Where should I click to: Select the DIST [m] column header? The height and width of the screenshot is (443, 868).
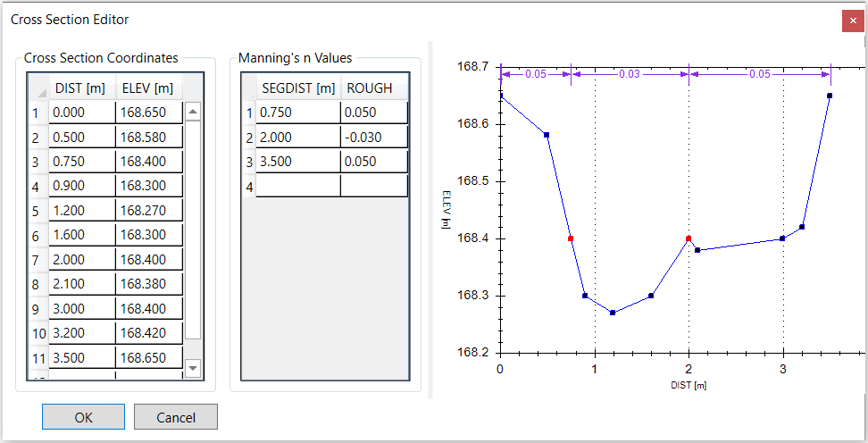(81, 88)
